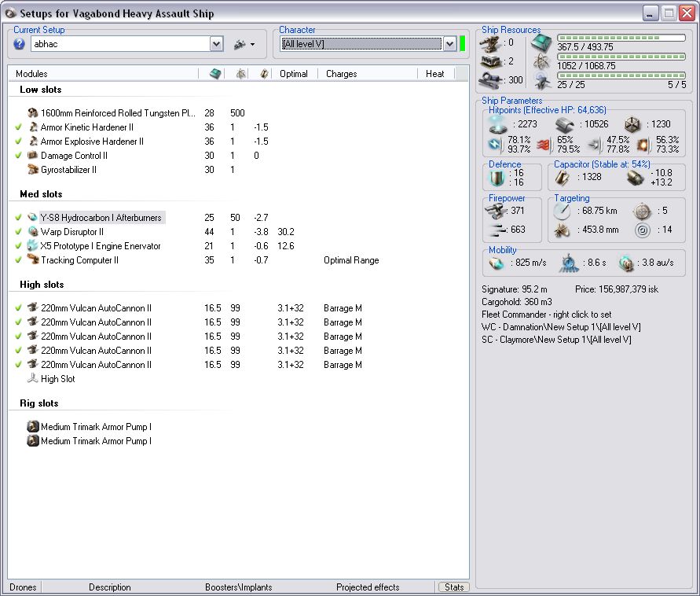This screenshot has width=700, height=596.
Task: Toggle the Armor Kinetic Hardener II checkmark
Action: coord(19,127)
